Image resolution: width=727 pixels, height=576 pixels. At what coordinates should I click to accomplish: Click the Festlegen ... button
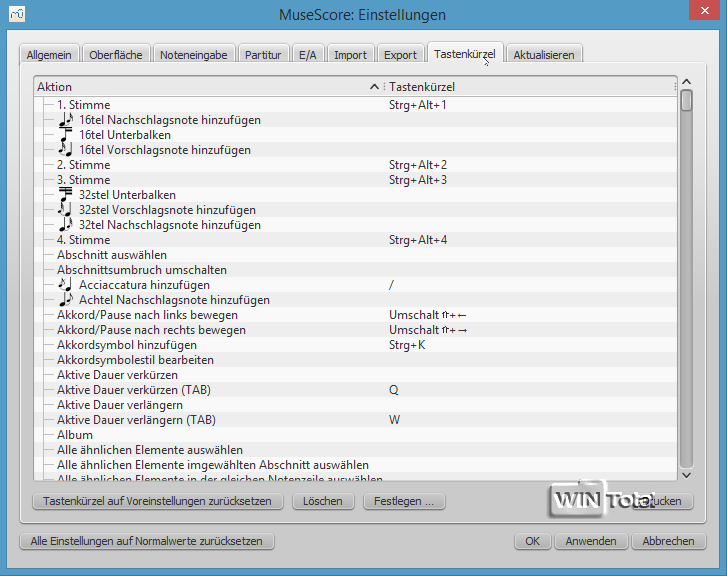click(404, 501)
